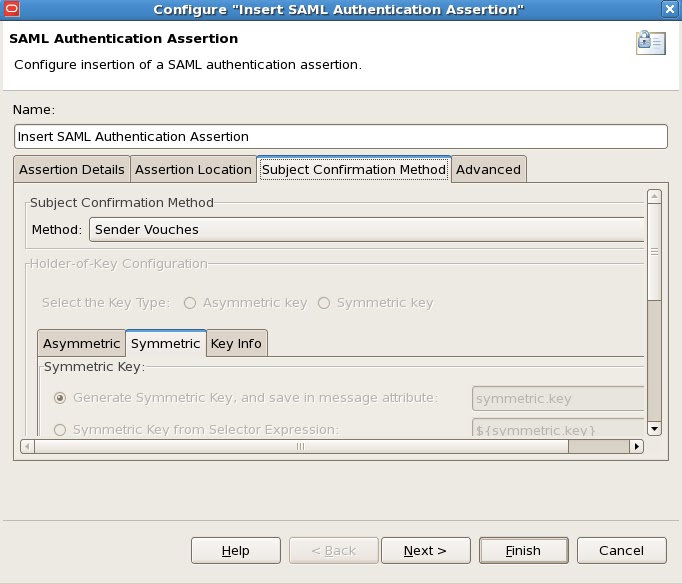The width and height of the screenshot is (682, 584).
Task: Open the Key Info sub-tab
Action: [236, 344]
